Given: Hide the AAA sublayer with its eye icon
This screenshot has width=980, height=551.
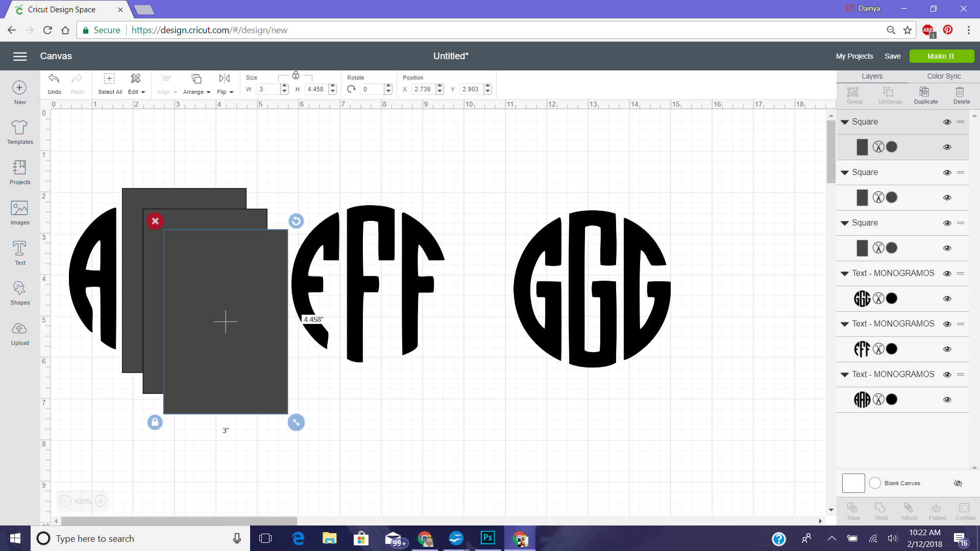Looking at the screenshot, I should click(947, 400).
